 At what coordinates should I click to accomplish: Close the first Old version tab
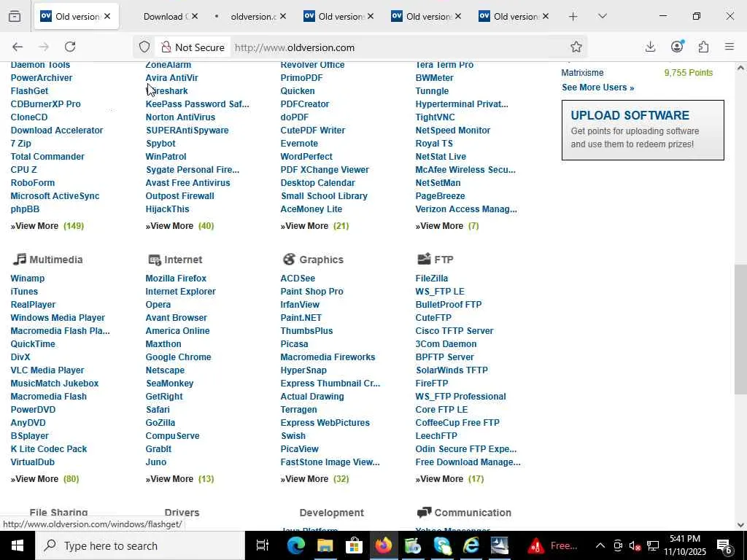[108, 16]
